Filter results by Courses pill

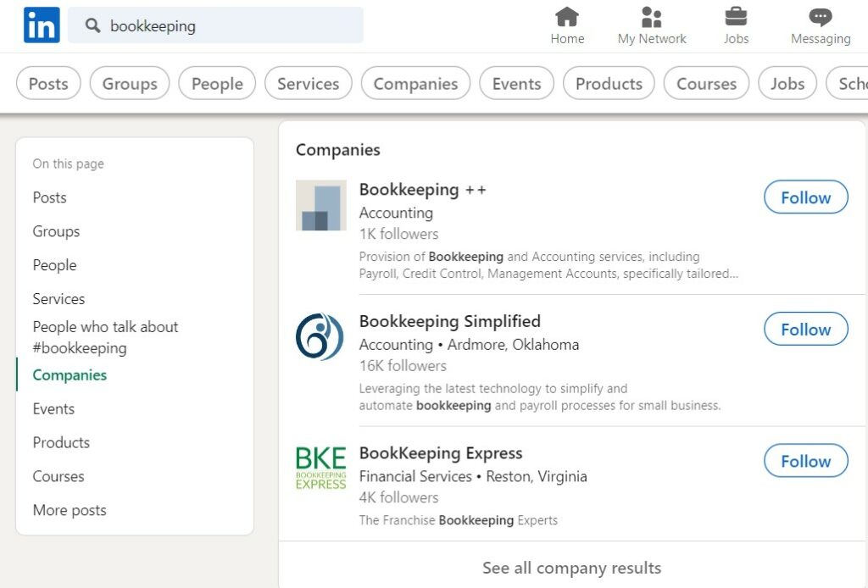click(x=706, y=84)
